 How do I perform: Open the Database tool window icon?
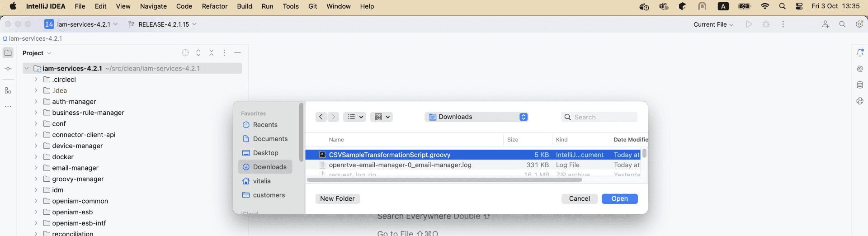(859, 85)
